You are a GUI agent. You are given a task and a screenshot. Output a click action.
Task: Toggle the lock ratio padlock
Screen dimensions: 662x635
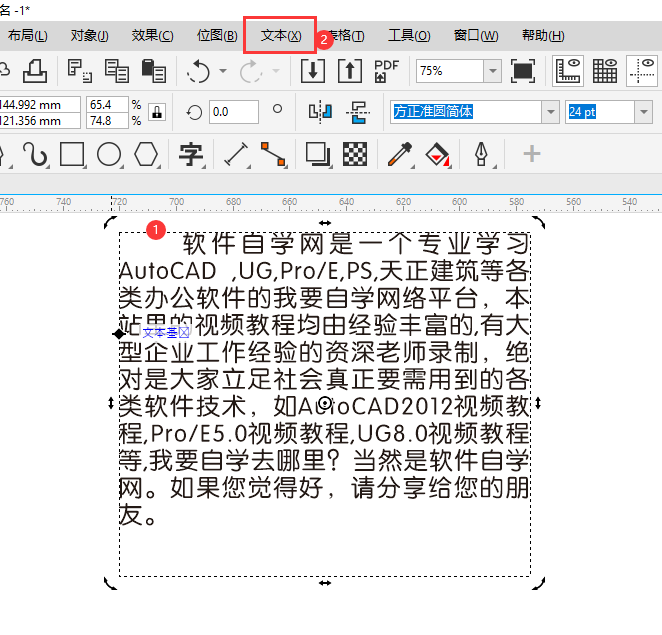[x=157, y=112]
